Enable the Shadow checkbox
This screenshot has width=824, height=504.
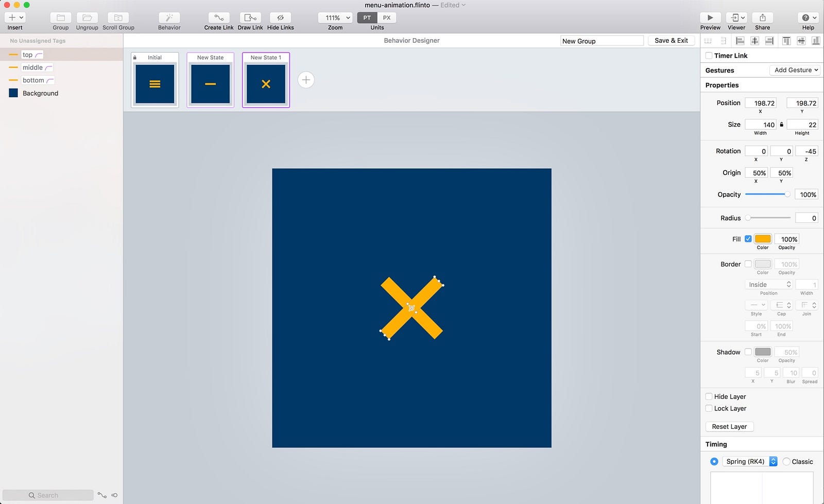(x=748, y=352)
